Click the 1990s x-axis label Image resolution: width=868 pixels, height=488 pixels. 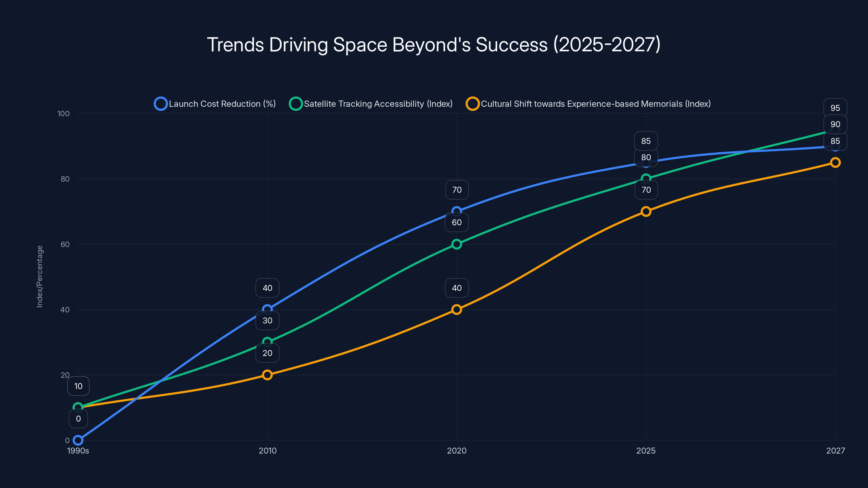coord(78,451)
